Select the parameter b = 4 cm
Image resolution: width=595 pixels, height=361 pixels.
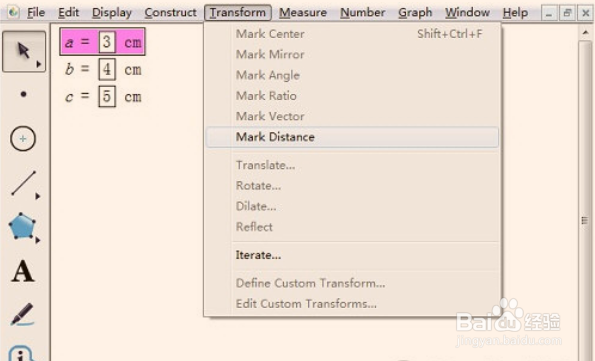[x=103, y=69]
